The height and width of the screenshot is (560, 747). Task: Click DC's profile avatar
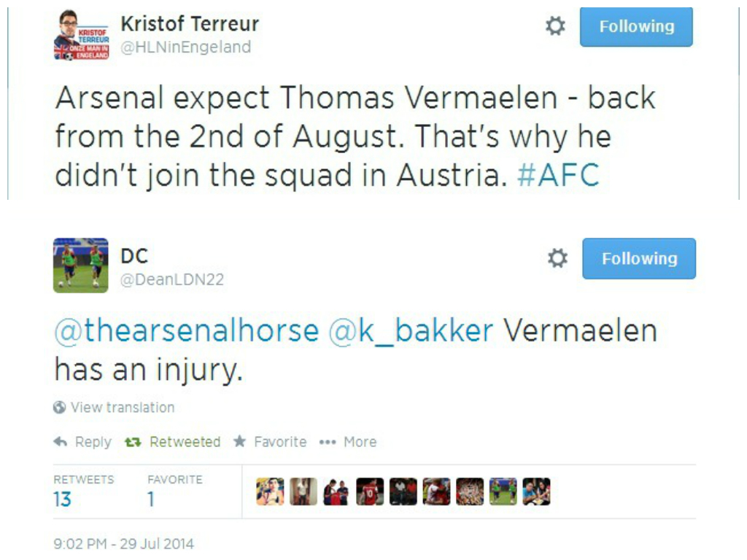(80, 265)
